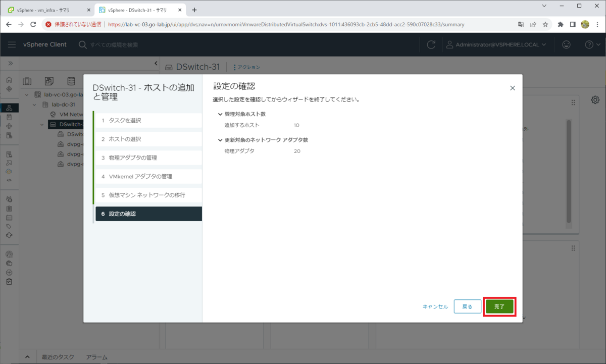Go to Home in the sidebar
This screenshot has width=606, height=364.
click(x=9, y=80)
